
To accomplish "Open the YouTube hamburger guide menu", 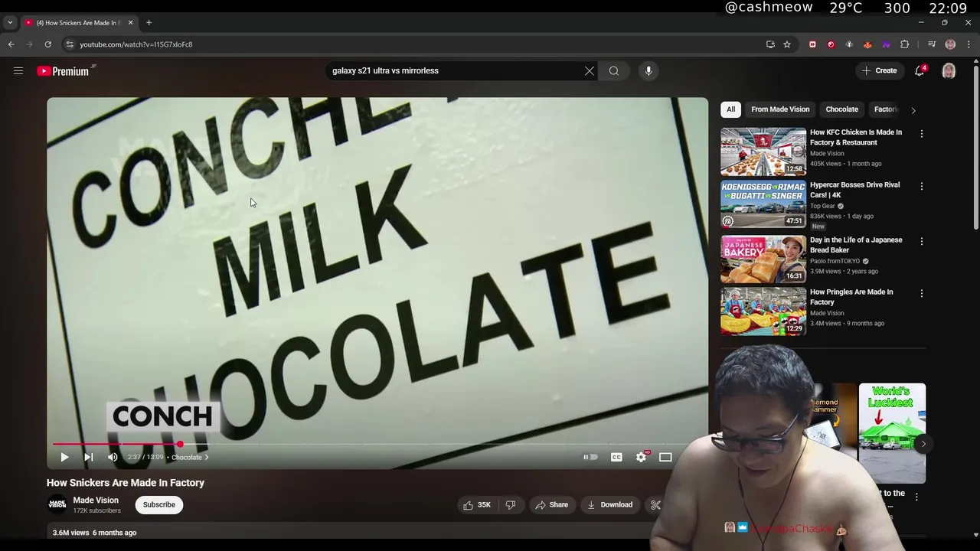I will tap(18, 70).
